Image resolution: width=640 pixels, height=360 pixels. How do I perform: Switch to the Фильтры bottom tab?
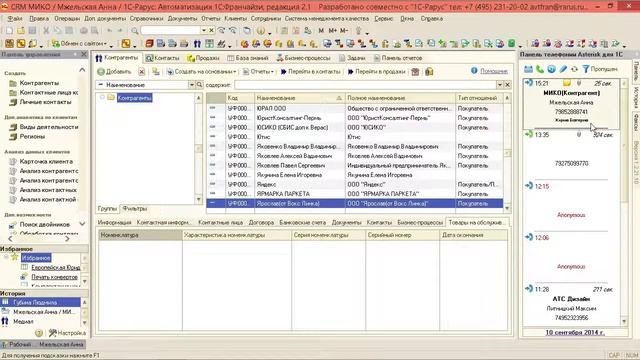[134, 209]
